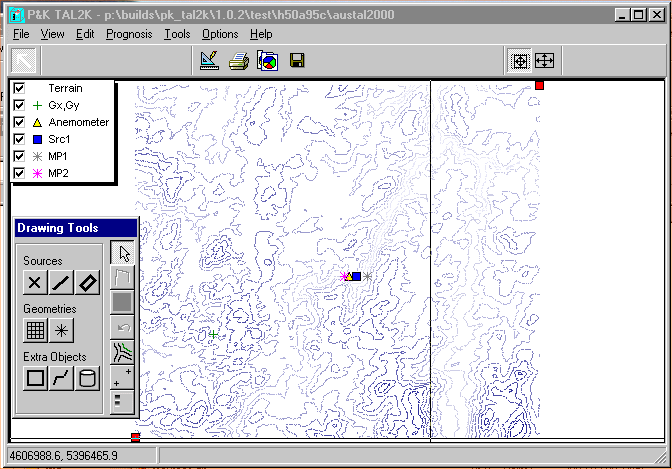Viewport: 672px width, 469px height.
Task: Uncheck the Src1 layer checkbox
Action: click(19, 139)
